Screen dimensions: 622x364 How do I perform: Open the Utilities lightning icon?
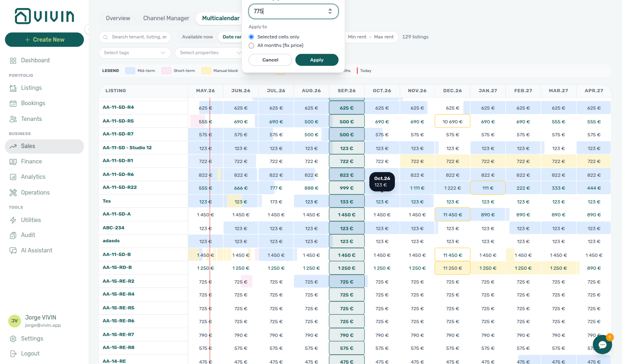(x=13, y=220)
